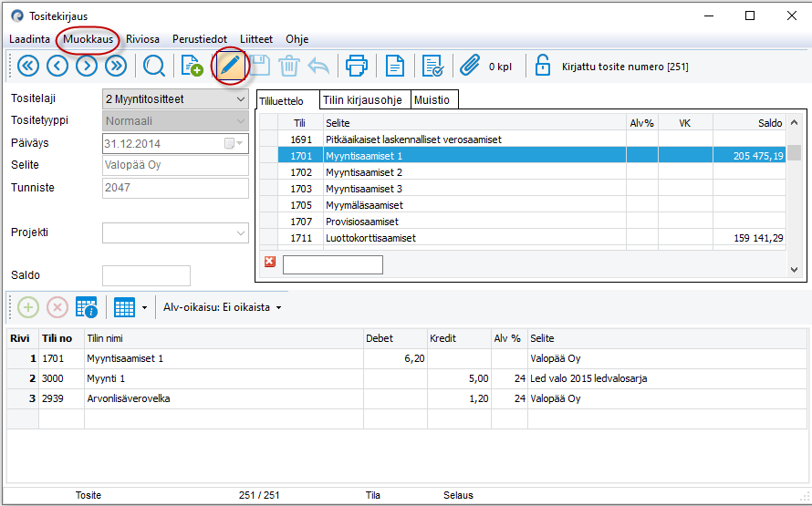
Task: Expand the Projekti dropdown
Action: click(x=241, y=233)
